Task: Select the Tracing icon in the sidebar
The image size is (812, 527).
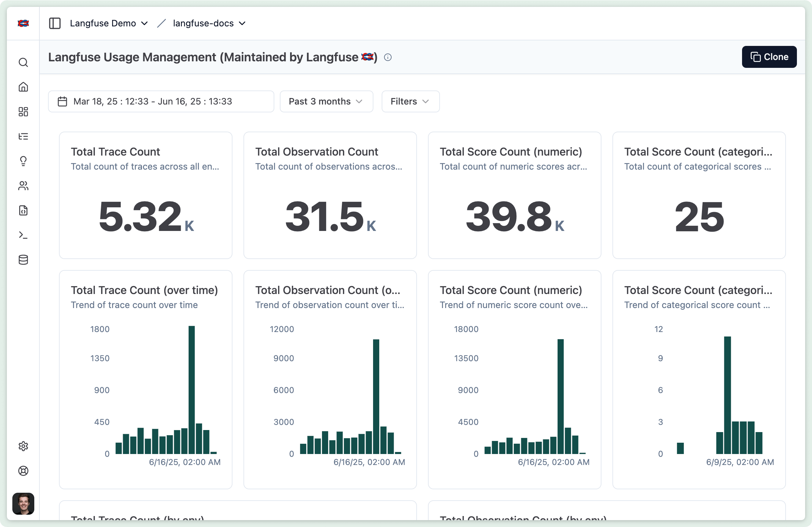Action: click(x=23, y=136)
